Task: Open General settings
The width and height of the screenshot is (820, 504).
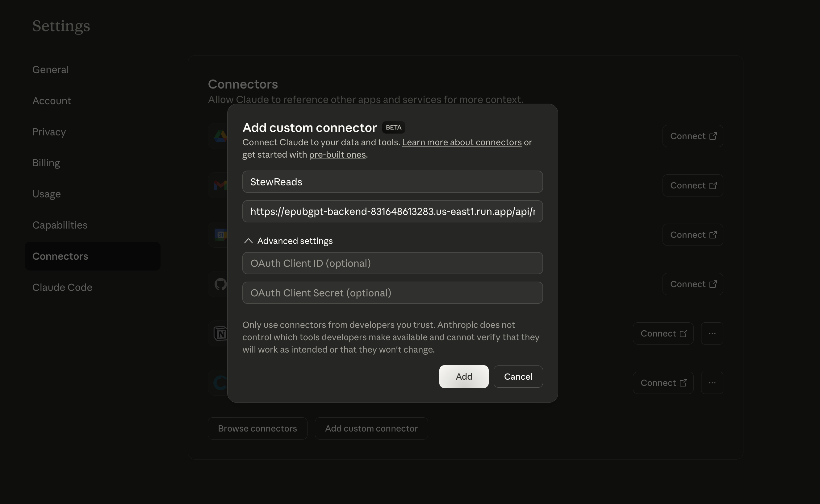Action: tap(50, 69)
